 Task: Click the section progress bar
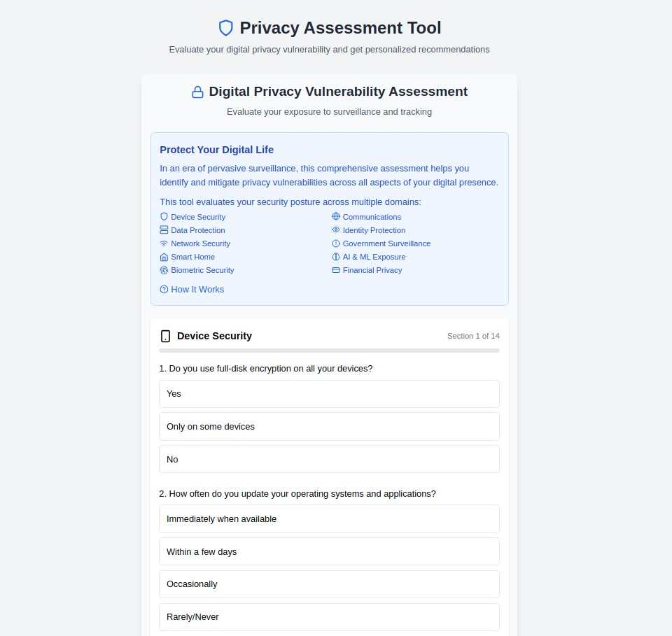pyautogui.click(x=329, y=351)
